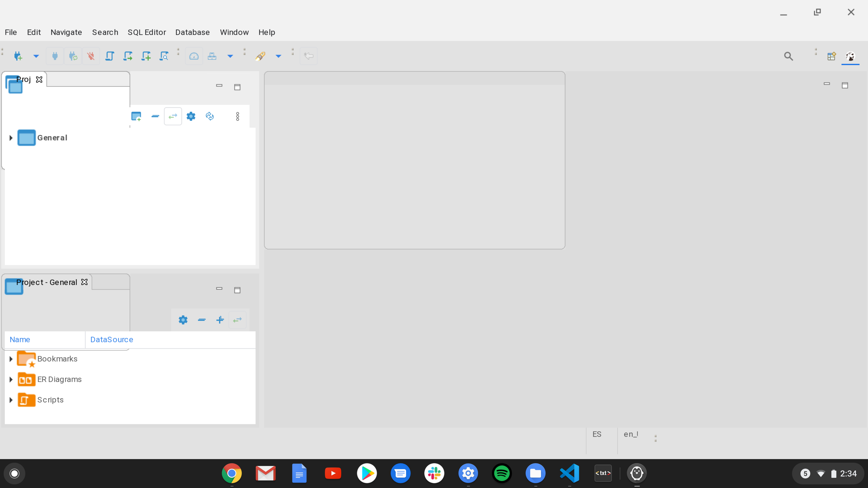Open the Edit menu
The image size is (868, 488).
click(x=34, y=32)
